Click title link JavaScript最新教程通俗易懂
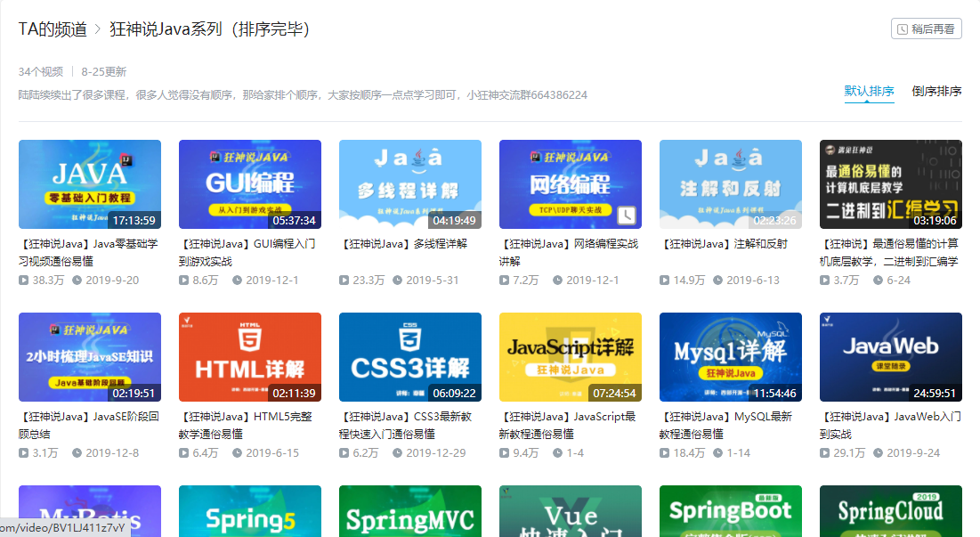980x537 pixels. pos(568,425)
